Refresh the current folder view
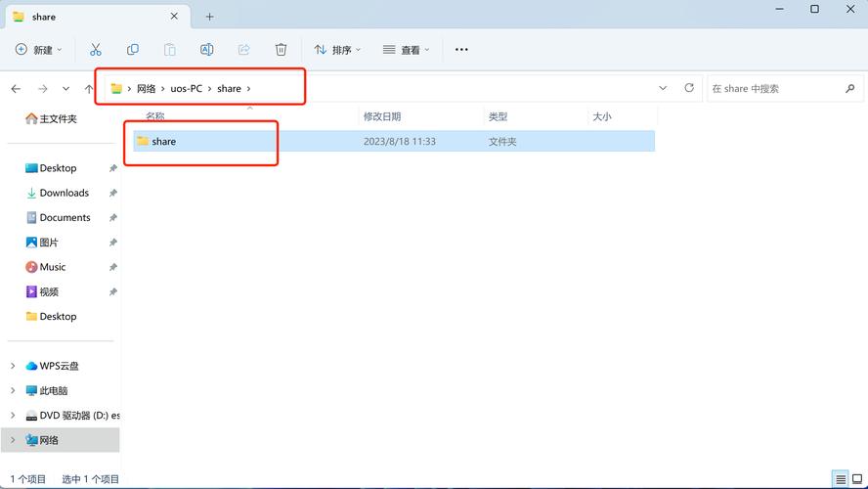Image resolution: width=868 pixels, height=489 pixels. tap(689, 88)
